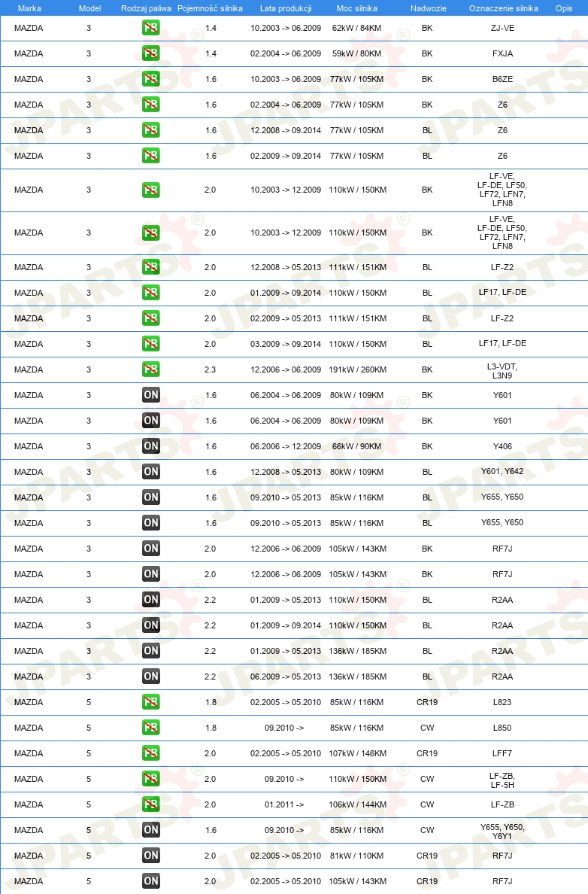Click engine code L823
The image size is (588, 894).
tap(502, 702)
